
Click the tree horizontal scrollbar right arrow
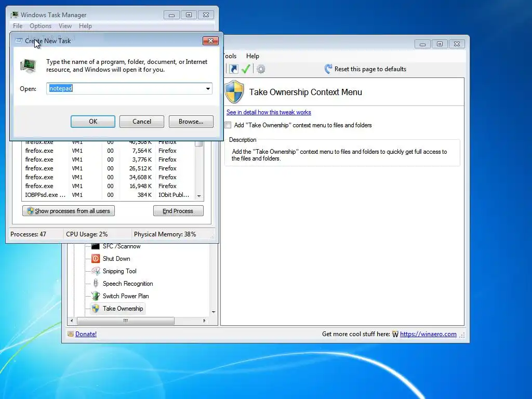coord(204,321)
